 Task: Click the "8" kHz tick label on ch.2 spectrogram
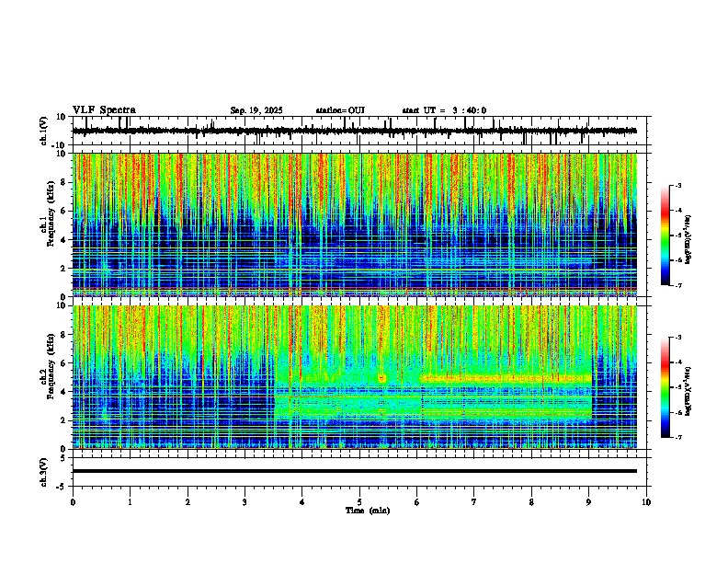(63, 335)
